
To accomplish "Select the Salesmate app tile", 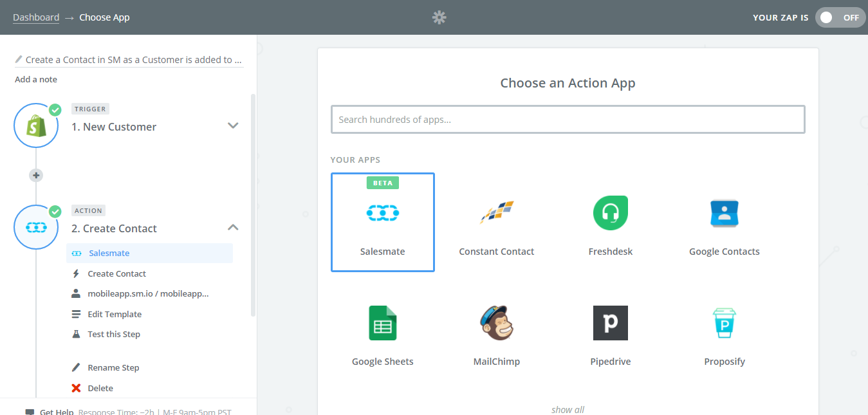I will tap(383, 222).
